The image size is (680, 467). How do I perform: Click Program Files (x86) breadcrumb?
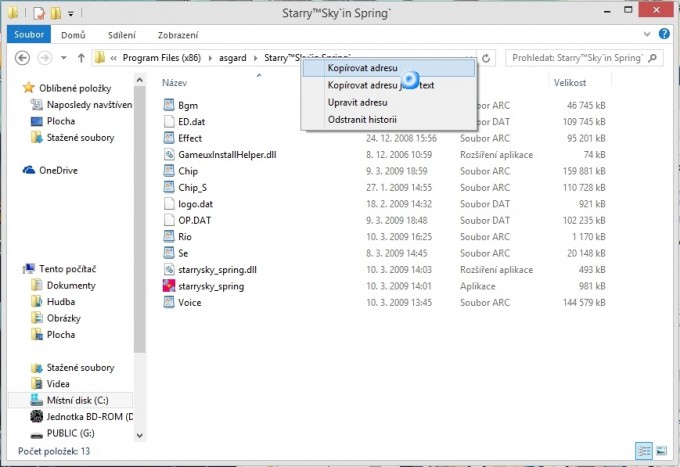(x=161, y=58)
